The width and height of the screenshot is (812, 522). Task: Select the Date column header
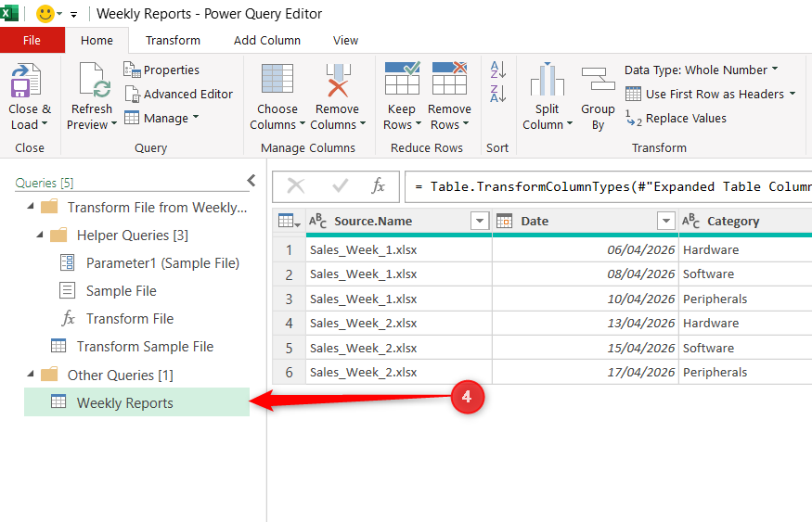coord(586,221)
